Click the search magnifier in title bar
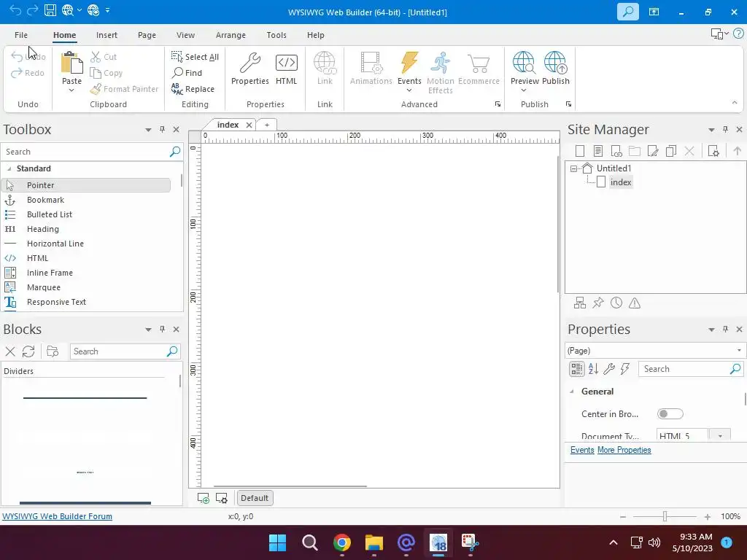Screen dimensions: 747x560 [627, 12]
